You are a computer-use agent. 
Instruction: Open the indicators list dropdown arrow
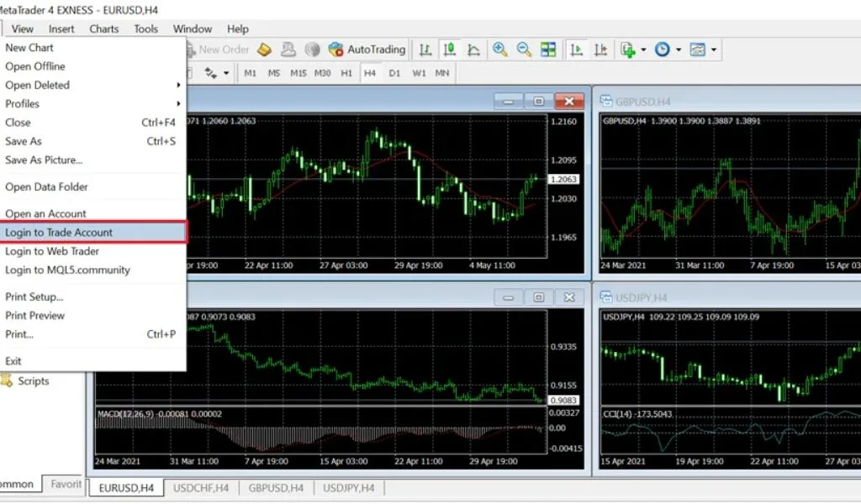tap(644, 50)
